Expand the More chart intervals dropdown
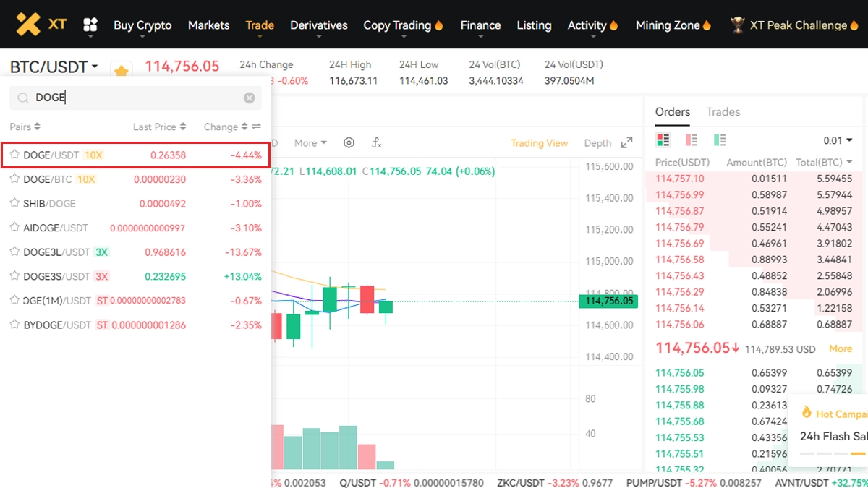 (310, 143)
